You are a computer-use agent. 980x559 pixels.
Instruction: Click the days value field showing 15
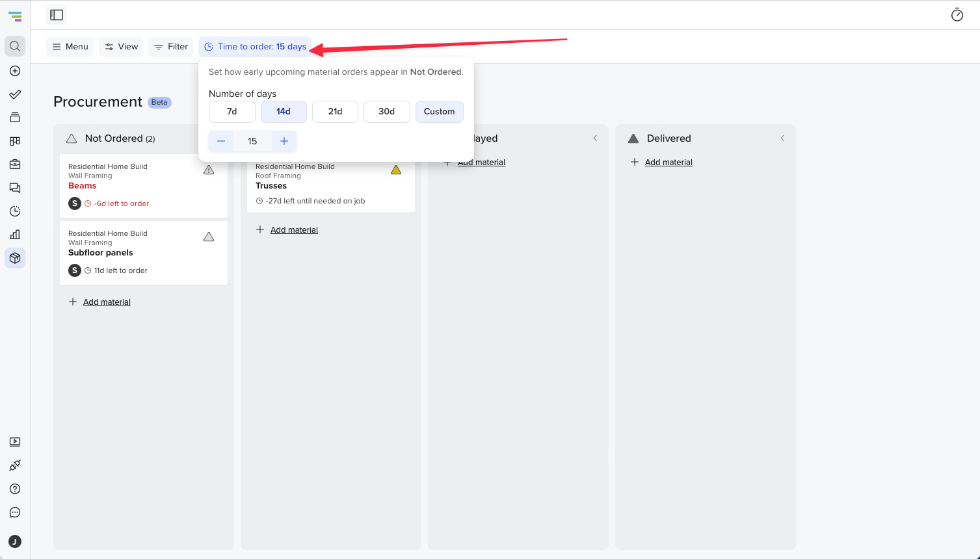(252, 141)
